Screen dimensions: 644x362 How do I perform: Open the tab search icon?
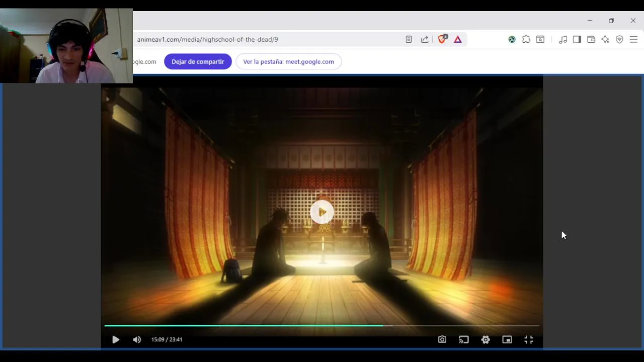540,39
